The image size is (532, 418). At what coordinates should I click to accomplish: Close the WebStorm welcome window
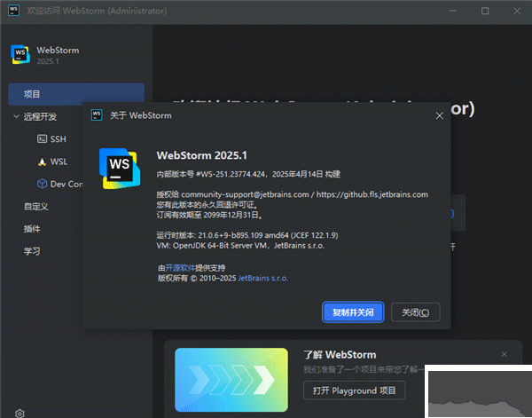click(x=517, y=11)
